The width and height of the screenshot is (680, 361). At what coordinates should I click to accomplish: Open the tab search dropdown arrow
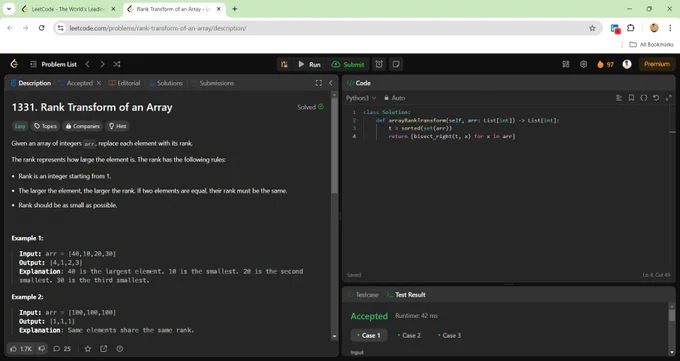9,9
